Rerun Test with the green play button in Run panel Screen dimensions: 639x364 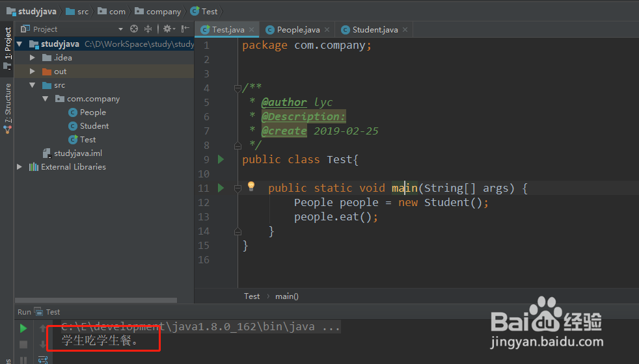23,328
